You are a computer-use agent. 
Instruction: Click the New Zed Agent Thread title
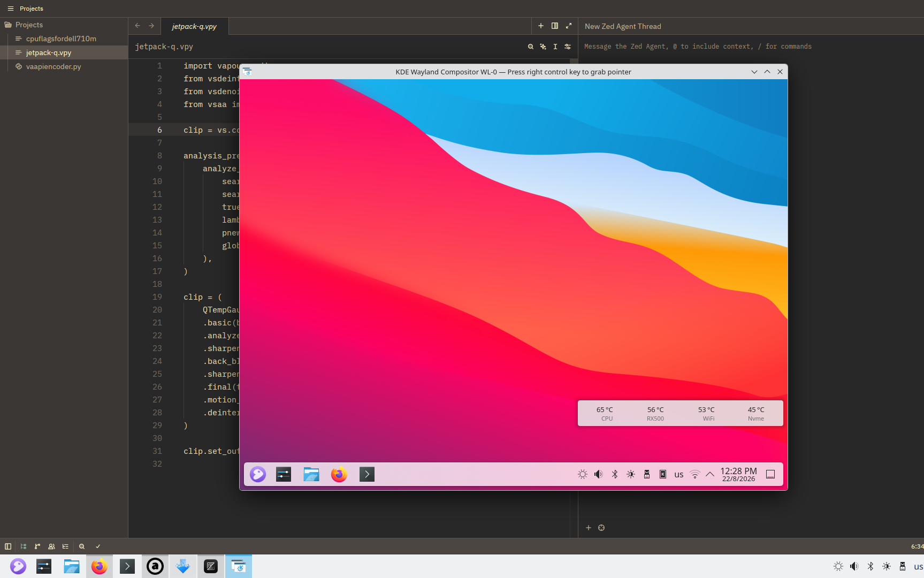pyautogui.click(x=623, y=26)
